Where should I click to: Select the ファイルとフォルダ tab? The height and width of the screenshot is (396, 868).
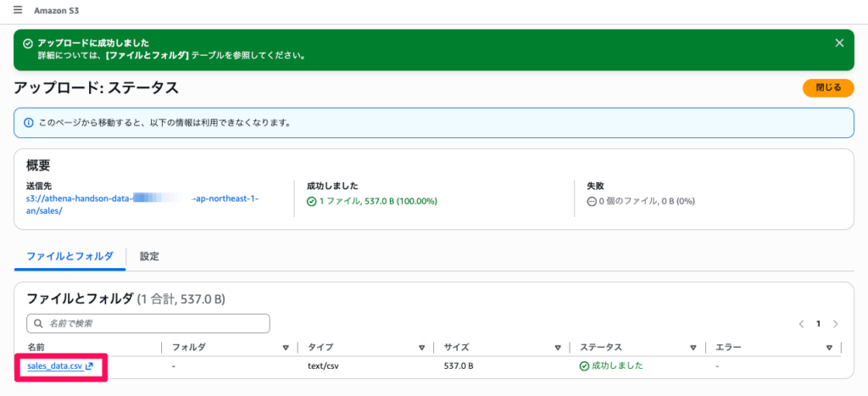pyautogui.click(x=70, y=256)
